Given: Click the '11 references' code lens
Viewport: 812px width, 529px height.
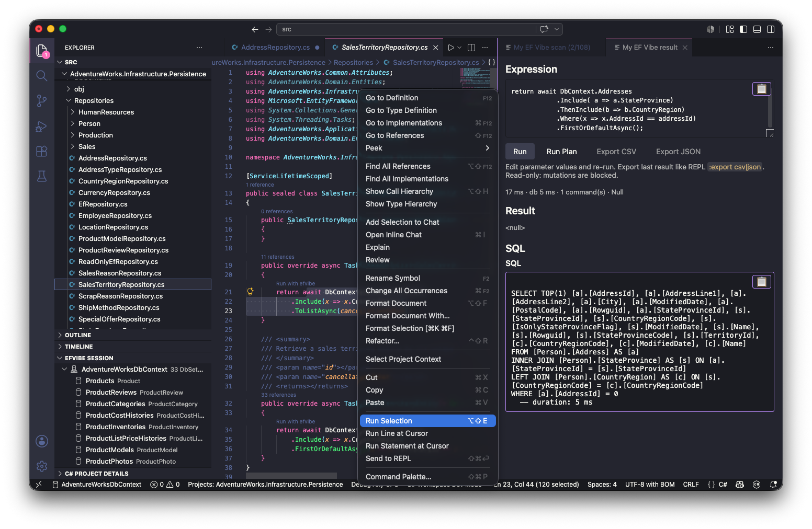Looking at the screenshot, I should tap(278, 257).
